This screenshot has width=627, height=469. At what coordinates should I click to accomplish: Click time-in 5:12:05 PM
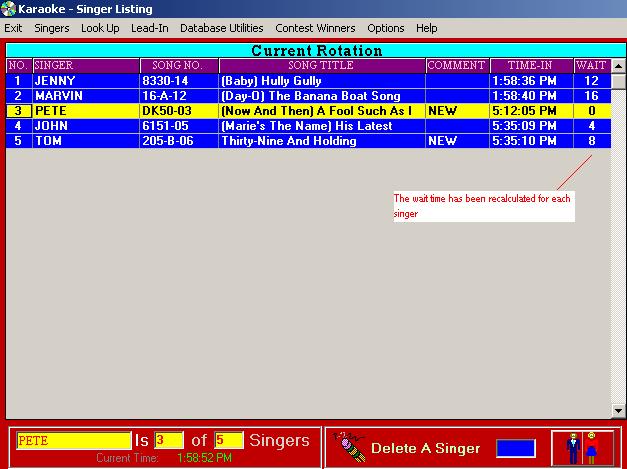click(x=524, y=111)
